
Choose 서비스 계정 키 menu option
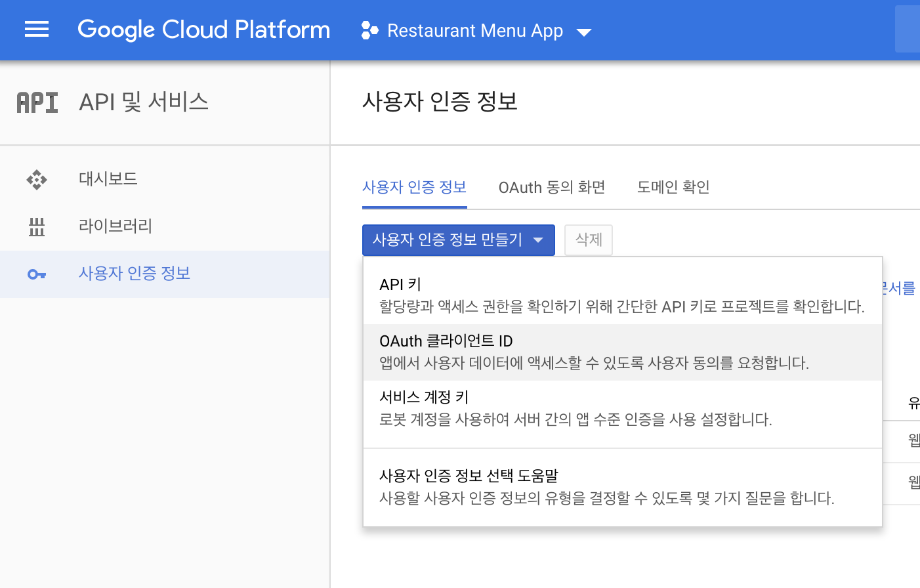623,409
